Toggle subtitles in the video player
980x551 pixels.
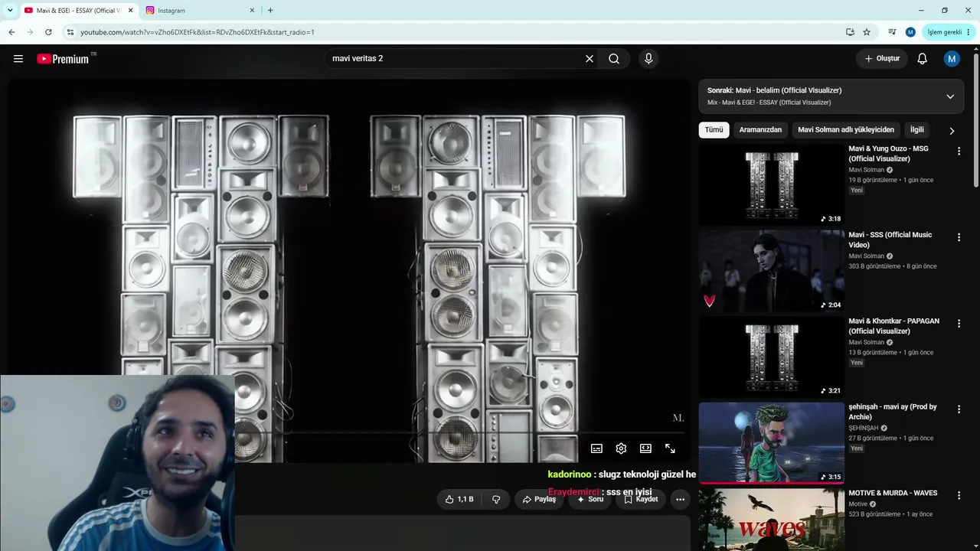[x=596, y=448]
